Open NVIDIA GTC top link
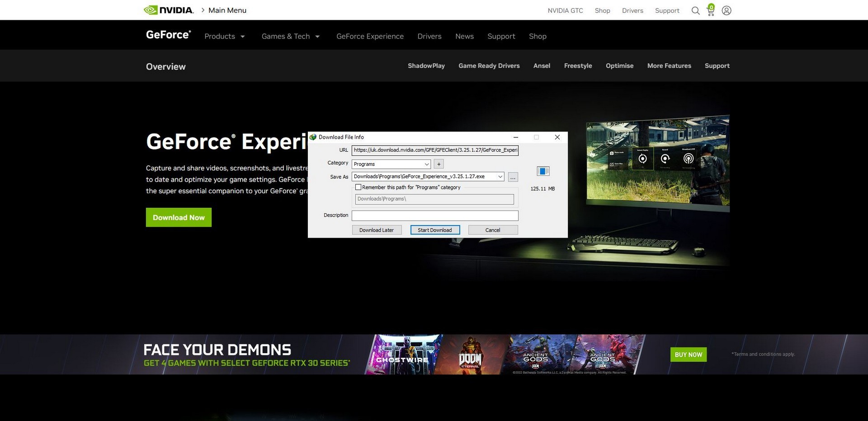Viewport: 868px width, 421px height. coord(565,10)
